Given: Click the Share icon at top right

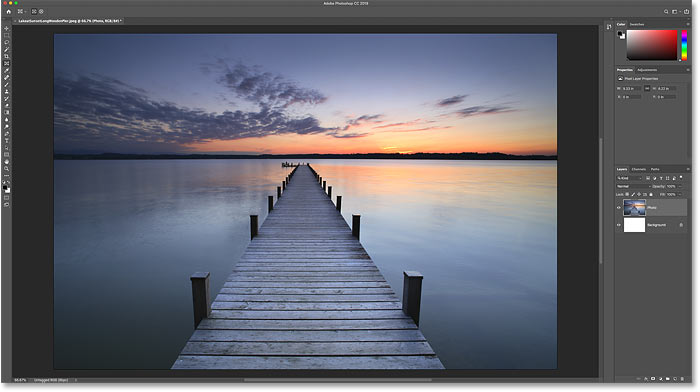Looking at the screenshot, I should tap(686, 12).
